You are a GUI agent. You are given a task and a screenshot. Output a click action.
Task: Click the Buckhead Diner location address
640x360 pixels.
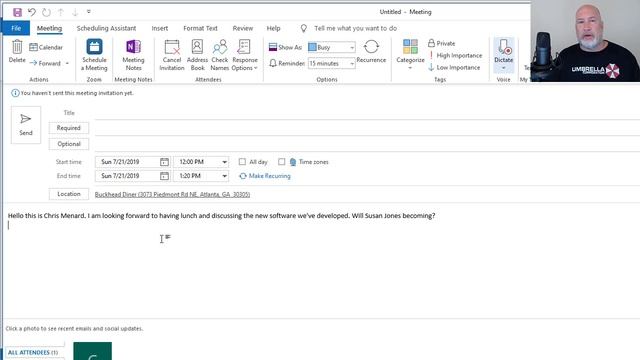[172, 195]
